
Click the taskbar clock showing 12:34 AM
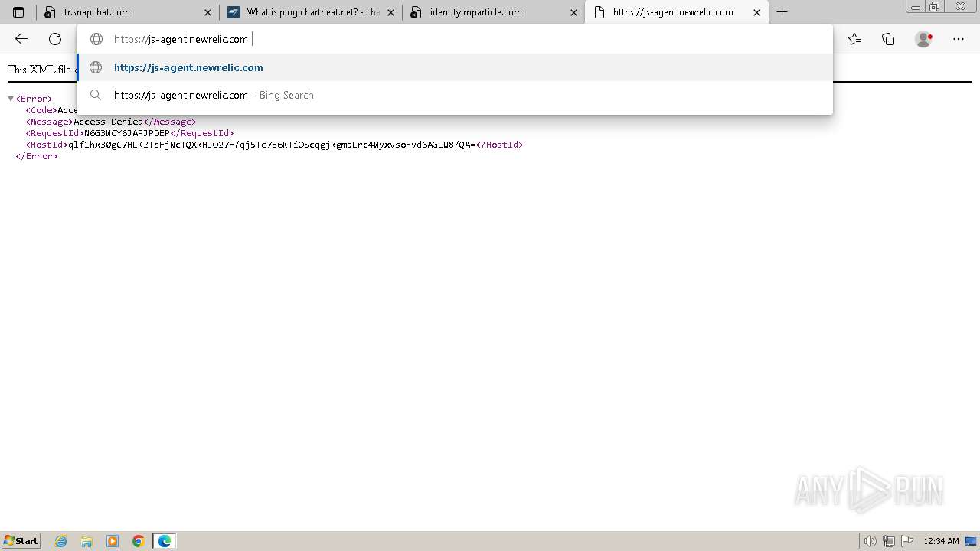point(941,541)
